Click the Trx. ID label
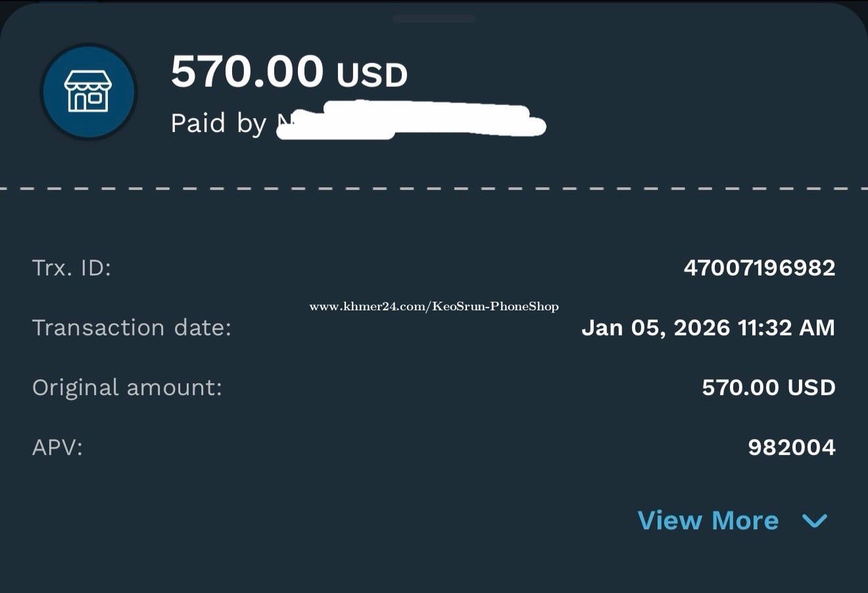This screenshot has width=868, height=593. click(x=71, y=268)
